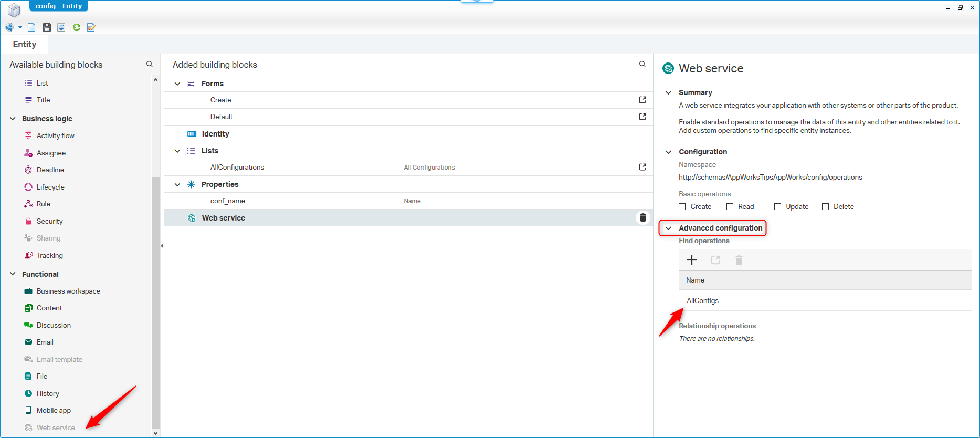Collapse the Business logic category
The image size is (980, 438).
(13, 119)
